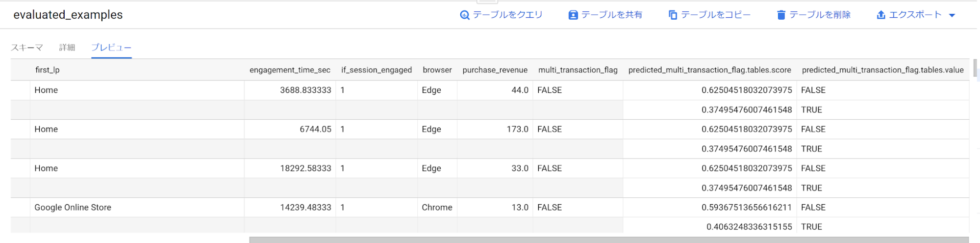The image size is (980, 243).
Task: Select the プレビュー tab
Action: 111,48
